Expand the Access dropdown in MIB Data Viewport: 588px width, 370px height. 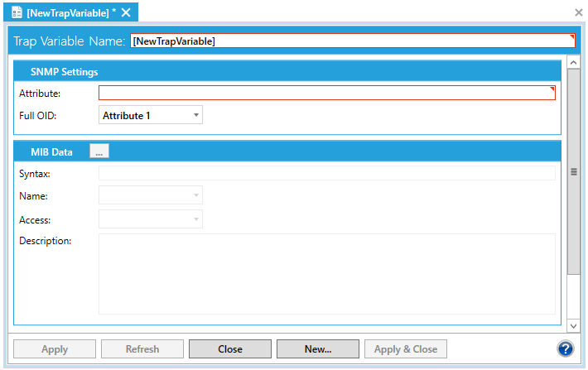(151, 219)
